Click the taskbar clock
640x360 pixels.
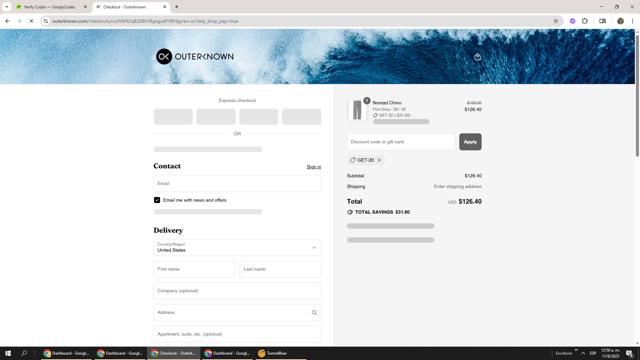pos(610,353)
